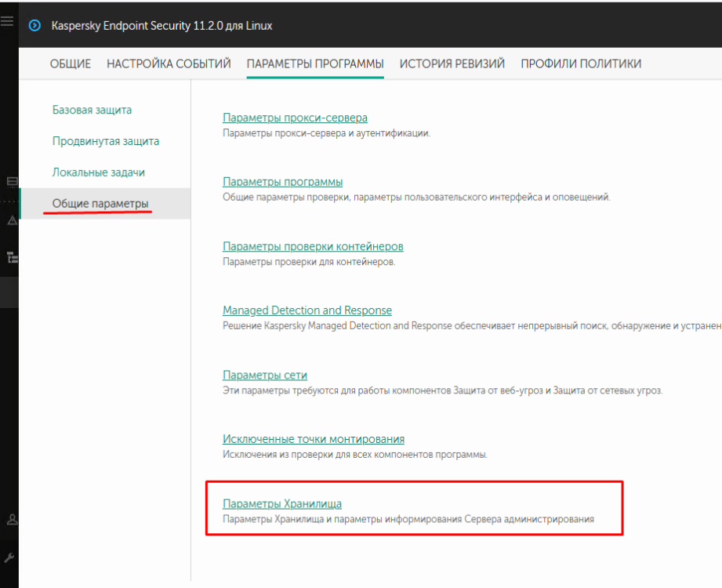Open the Managed Detection and Response link
The height and width of the screenshot is (588, 722).
(307, 310)
